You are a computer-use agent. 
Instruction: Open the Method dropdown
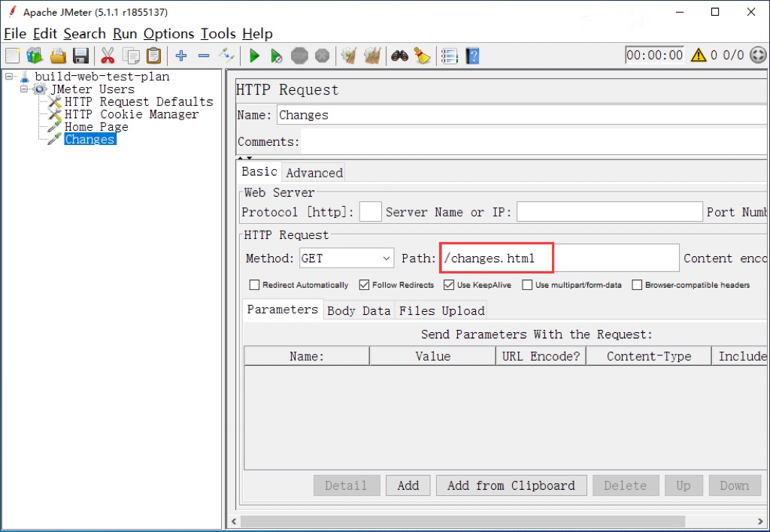pos(347,258)
